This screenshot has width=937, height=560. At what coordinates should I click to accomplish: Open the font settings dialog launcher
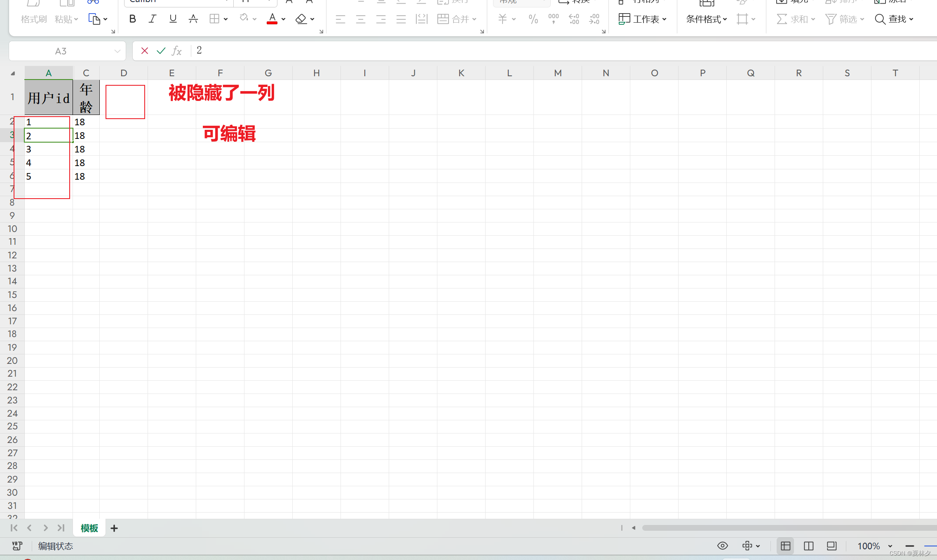(321, 31)
